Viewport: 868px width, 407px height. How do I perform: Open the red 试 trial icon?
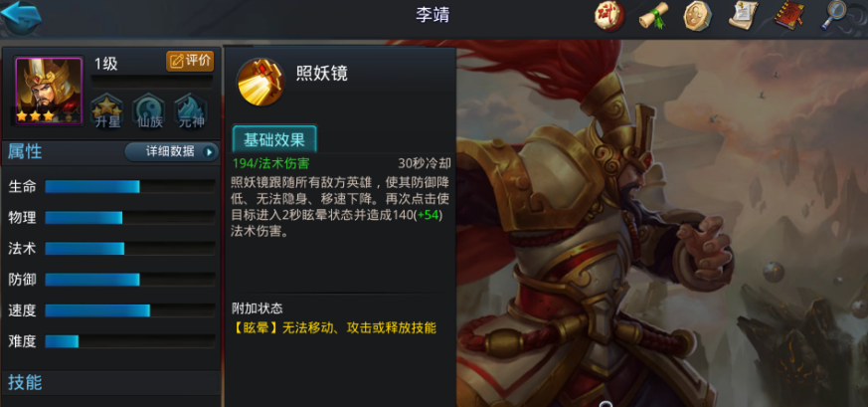tap(609, 16)
